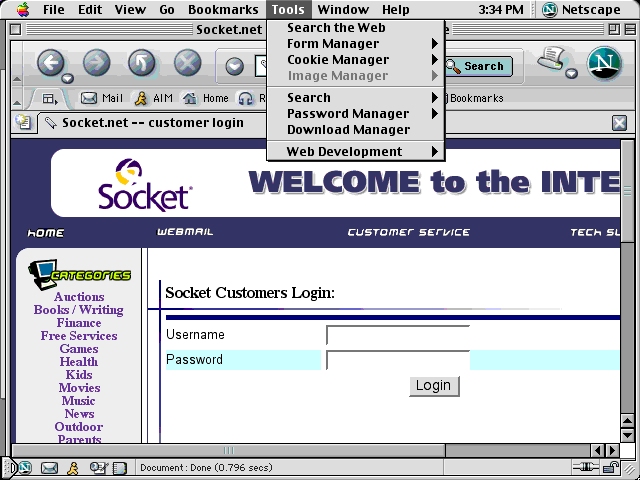Close the current tab with the X
640x480 pixels.
(619, 123)
